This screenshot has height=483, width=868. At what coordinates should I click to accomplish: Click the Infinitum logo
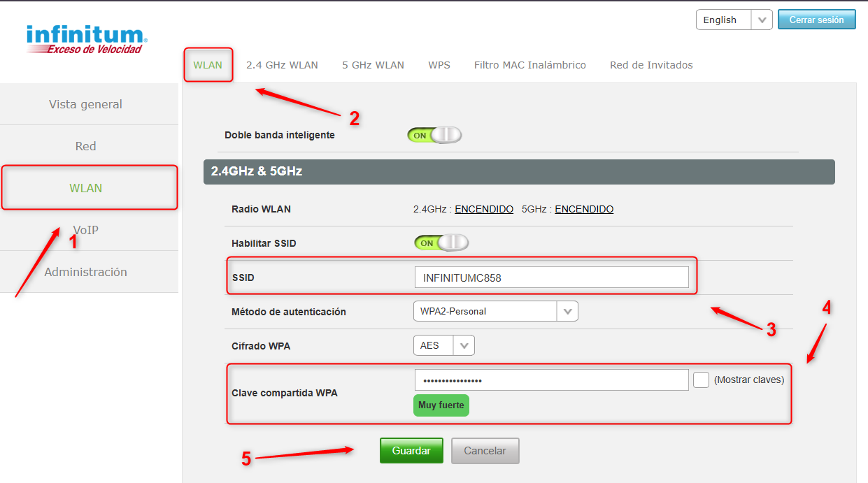point(86,39)
